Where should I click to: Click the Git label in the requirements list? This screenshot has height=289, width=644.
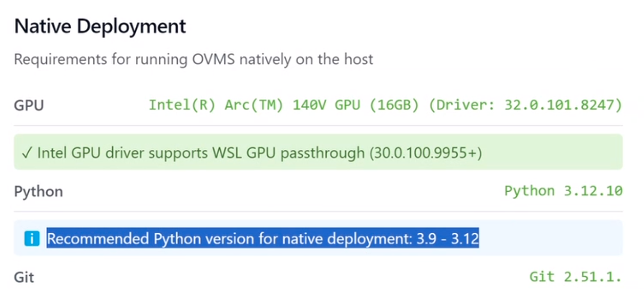click(x=24, y=276)
